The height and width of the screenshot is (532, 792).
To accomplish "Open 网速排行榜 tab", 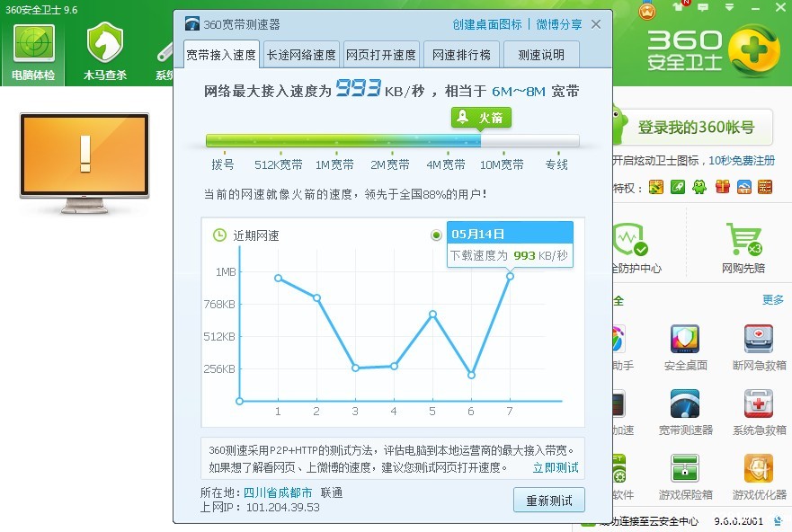I will [x=461, y=55].
